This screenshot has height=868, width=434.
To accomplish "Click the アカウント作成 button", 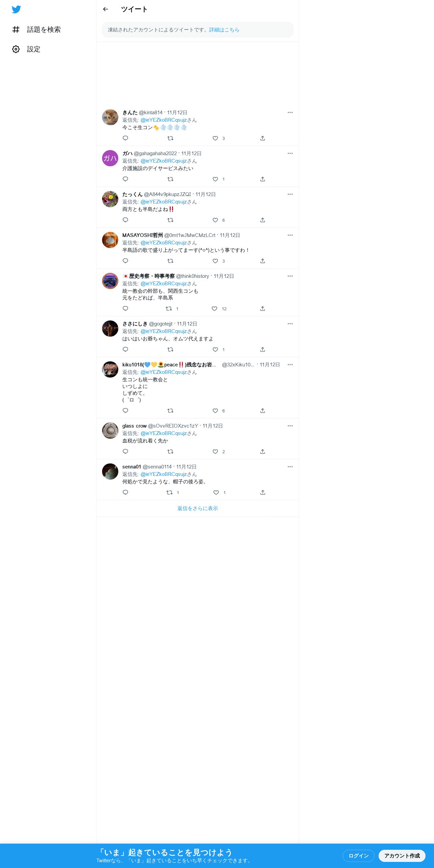I will (x=402, y=856).
